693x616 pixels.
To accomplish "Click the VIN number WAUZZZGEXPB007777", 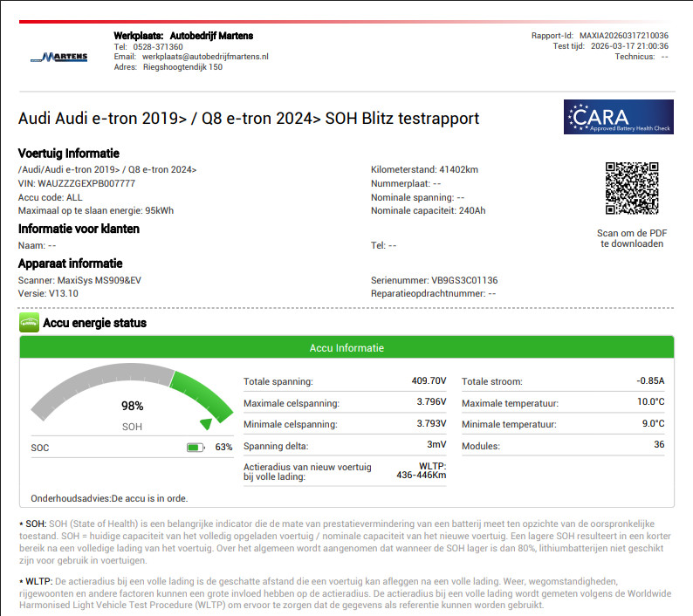I will point(86,184).
